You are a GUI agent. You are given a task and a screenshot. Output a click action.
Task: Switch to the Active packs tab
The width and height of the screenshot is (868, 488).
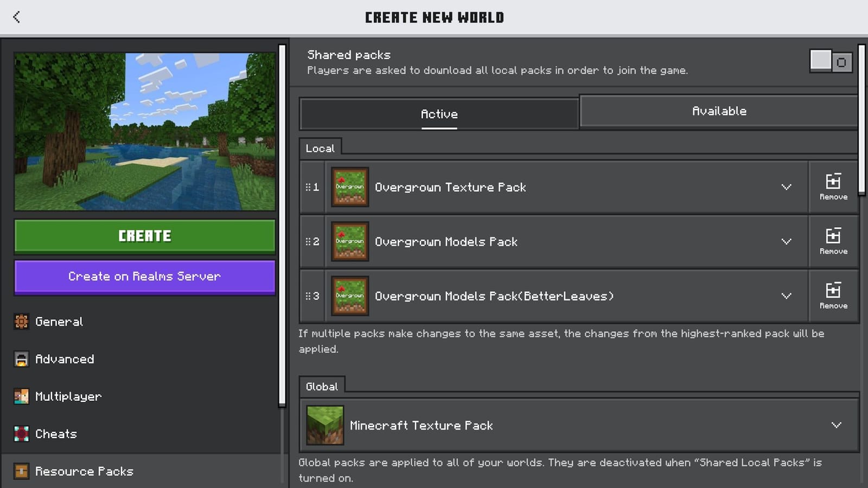pyautogui.click(x=439, y=114)
